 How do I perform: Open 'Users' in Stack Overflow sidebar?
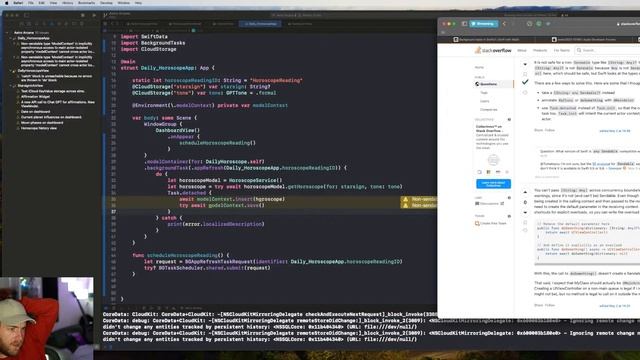coord(484,101)
